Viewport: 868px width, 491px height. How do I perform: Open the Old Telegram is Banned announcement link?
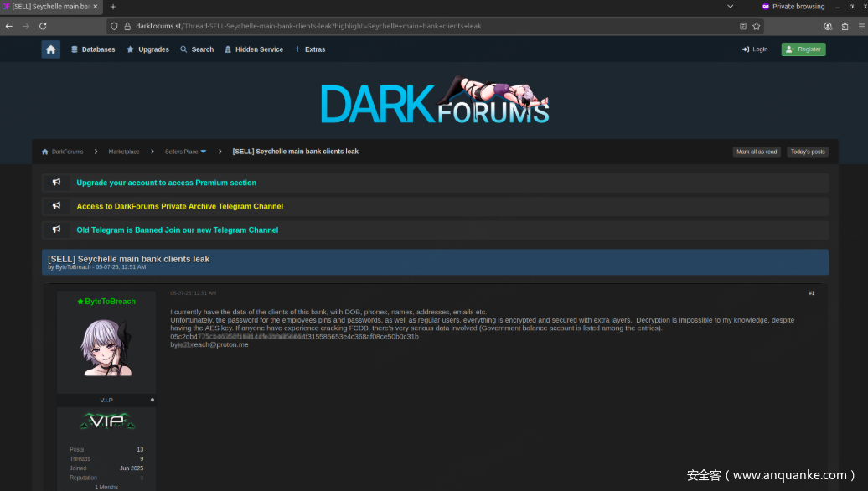[178, 230]
